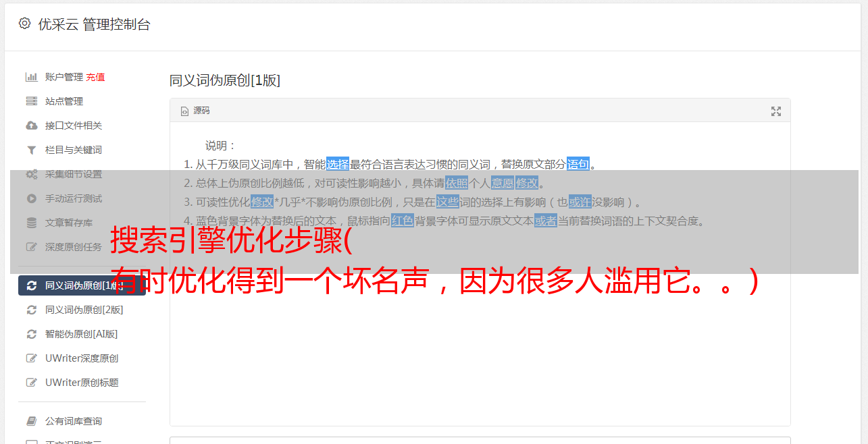
Task: Click the database icon for 文章暂存库
Action: pos(31,223)
